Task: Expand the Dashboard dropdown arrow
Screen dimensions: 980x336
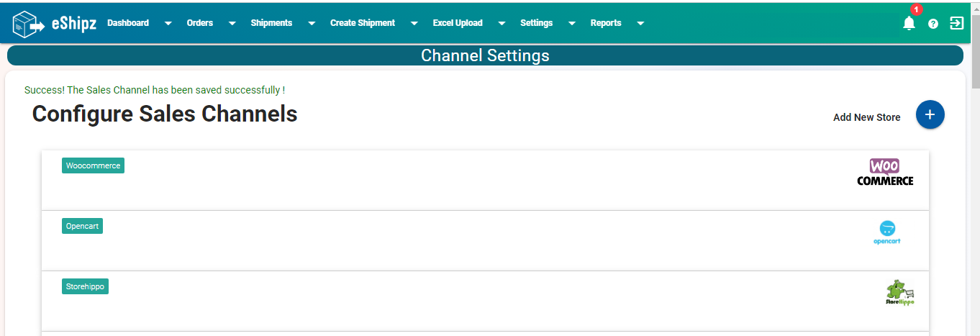Action: pos(168,24)
